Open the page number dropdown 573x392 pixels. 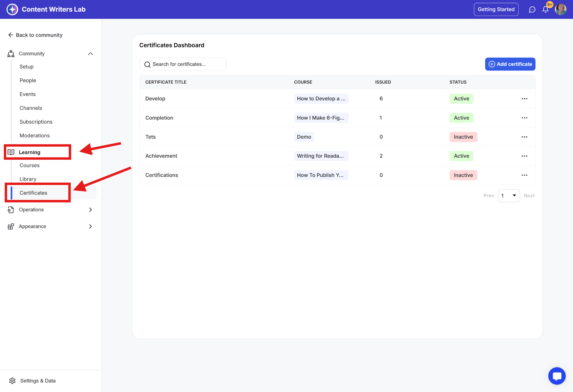[x=509, y=196]
